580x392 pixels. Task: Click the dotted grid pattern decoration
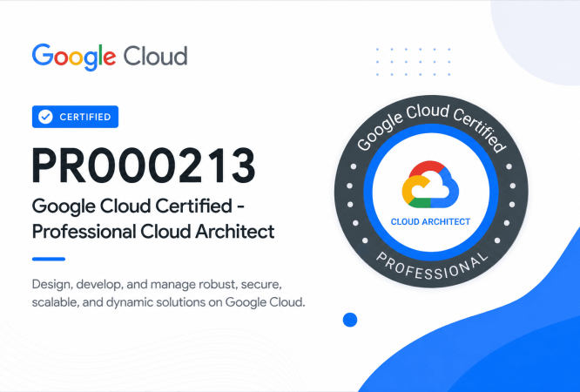click(413, 62)
